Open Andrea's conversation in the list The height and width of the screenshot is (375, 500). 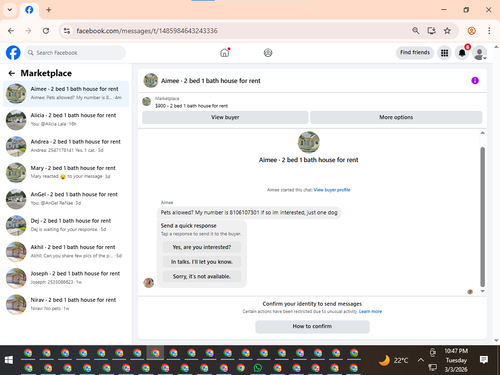(x=66, y=146)
